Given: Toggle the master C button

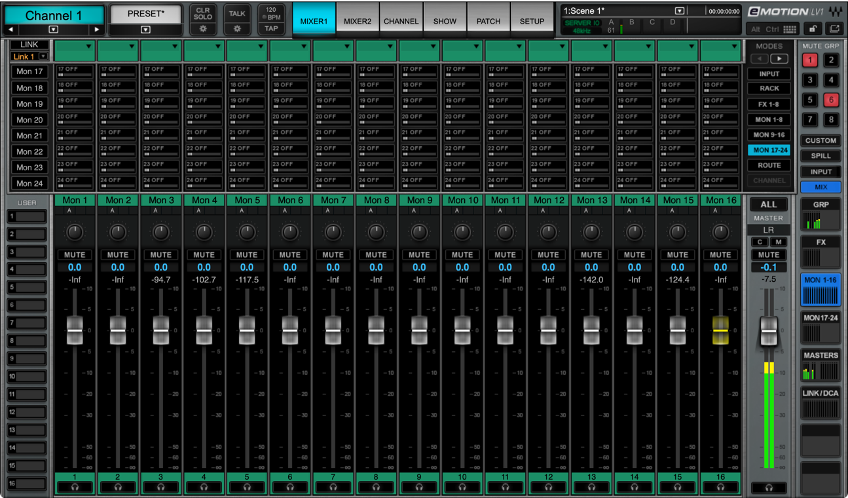Looking at the screenshot, I should [x=760, y=242].
